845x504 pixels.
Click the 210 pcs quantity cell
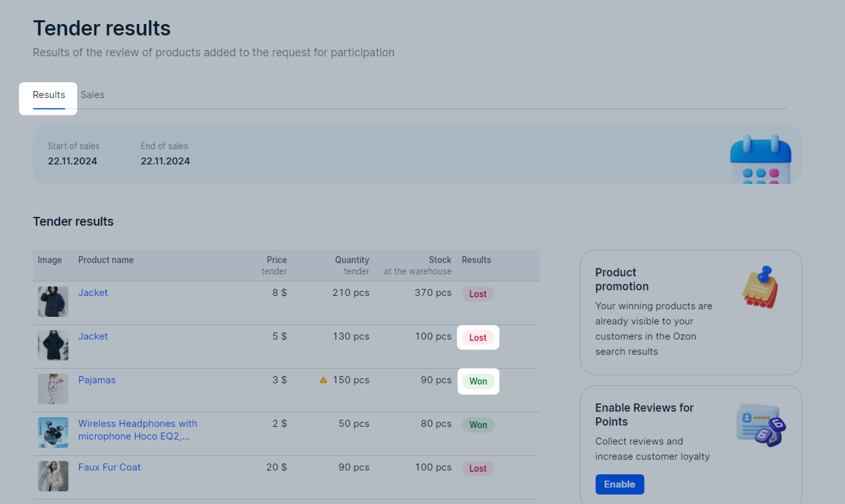tap(351, 292)
